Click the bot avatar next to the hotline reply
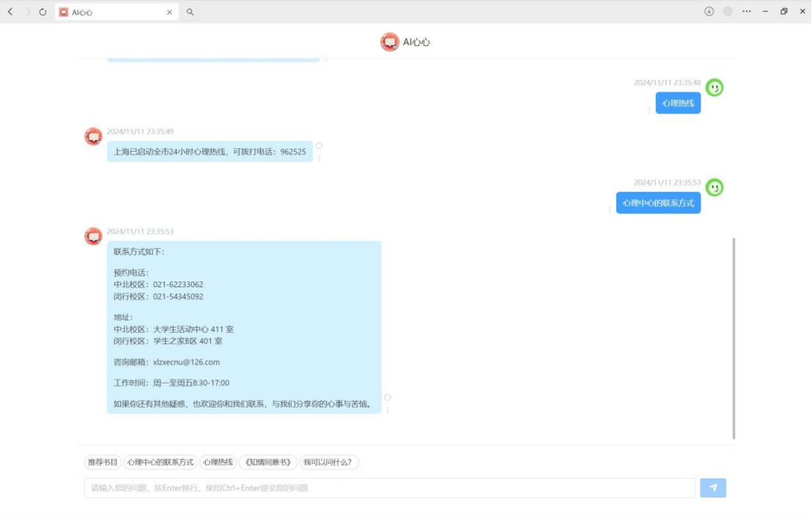 tap(93, 136)
